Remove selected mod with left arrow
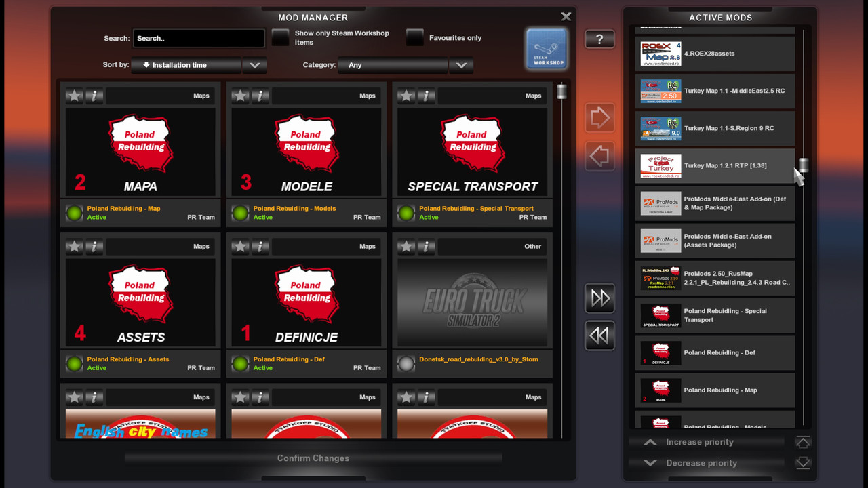868x488 pixels. tap(600, 156)
